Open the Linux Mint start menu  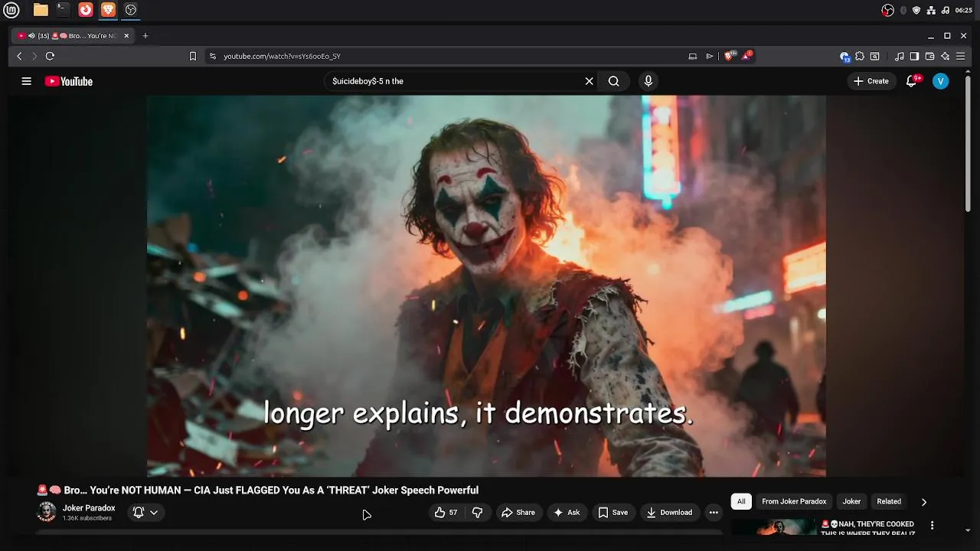coord(11,10)
